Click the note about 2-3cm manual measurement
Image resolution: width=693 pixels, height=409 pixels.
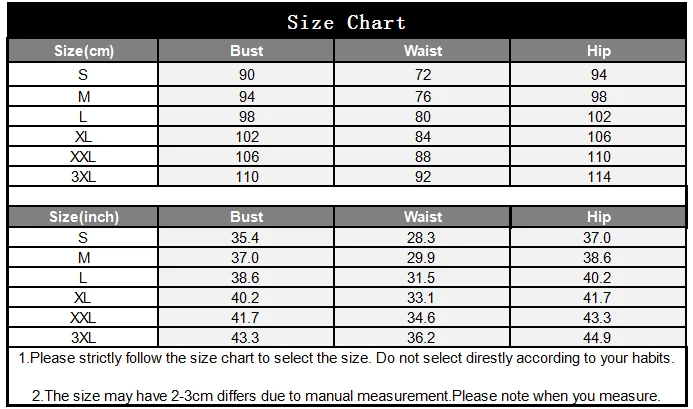click(x=346, y=395)
